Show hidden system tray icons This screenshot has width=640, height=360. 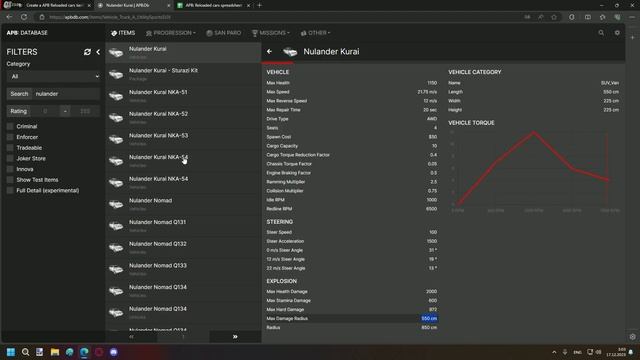[x=554, y=352]
